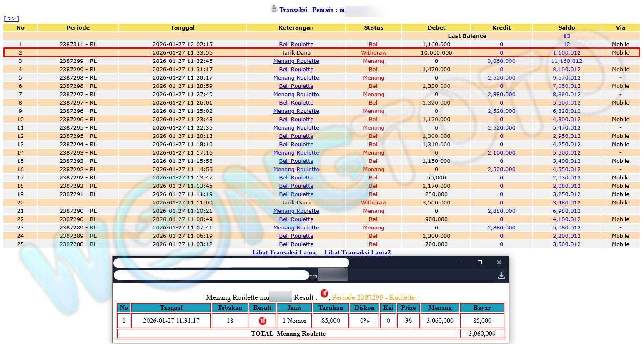644x344 pixels.
Task: Open Menang Roulette for period 2387289
Action: coord(296,228)
